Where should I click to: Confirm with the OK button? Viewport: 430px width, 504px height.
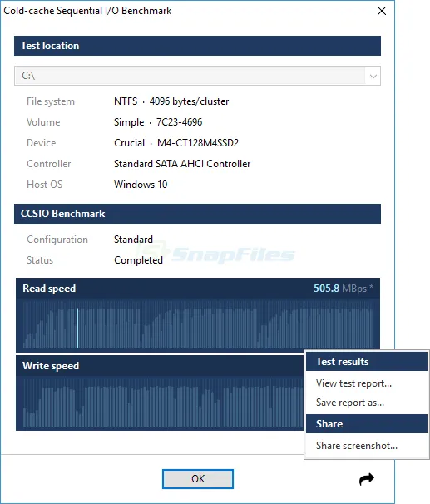[x=198, y=479]
